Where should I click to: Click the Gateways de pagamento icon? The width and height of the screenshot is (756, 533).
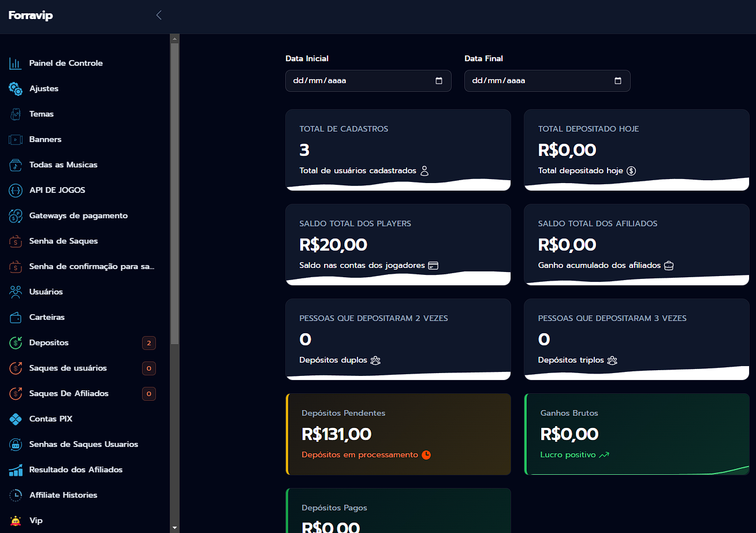[16, 215]
